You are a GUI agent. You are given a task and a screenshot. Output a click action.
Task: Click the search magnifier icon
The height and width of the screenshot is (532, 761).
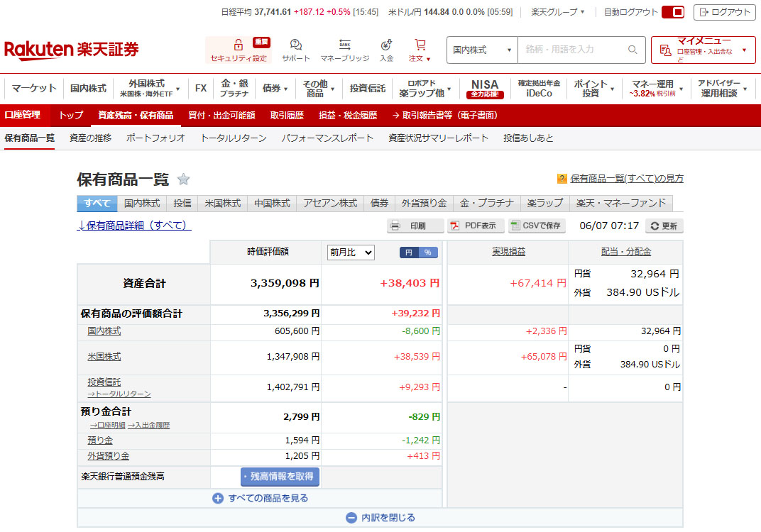pyautogui.click(x=633, y=50)
